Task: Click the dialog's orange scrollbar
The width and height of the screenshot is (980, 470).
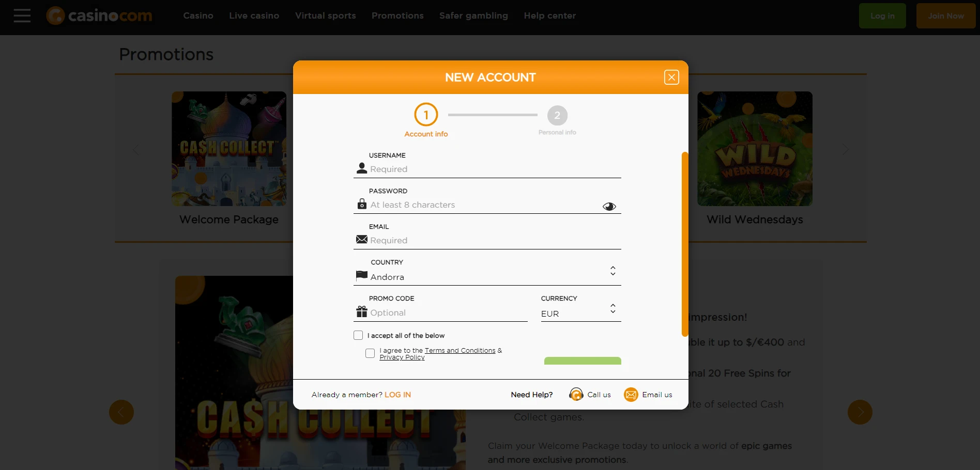Action: pos(685,244)
